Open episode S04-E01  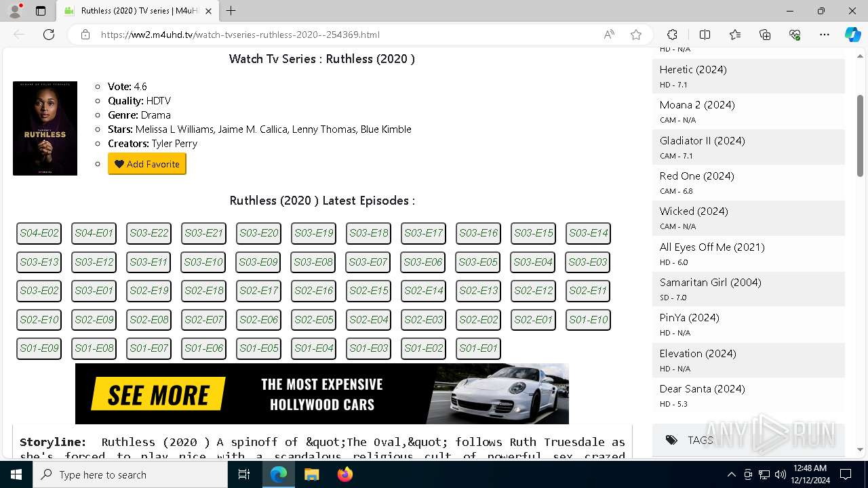pos(94,233)
